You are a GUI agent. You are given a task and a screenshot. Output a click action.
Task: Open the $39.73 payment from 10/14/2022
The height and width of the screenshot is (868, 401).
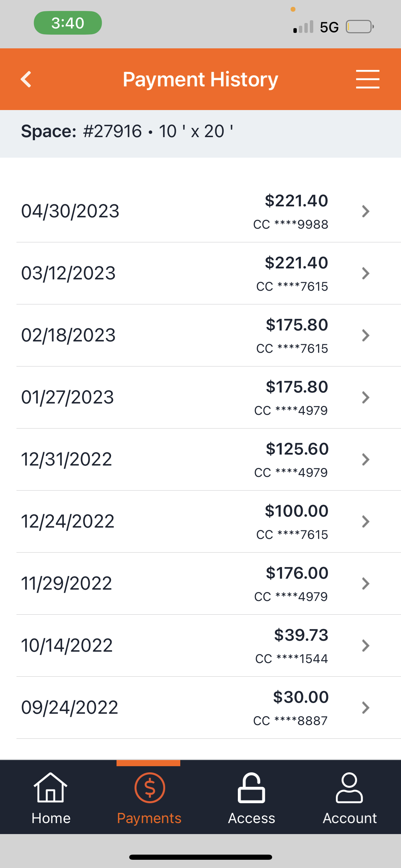(301, 635)
